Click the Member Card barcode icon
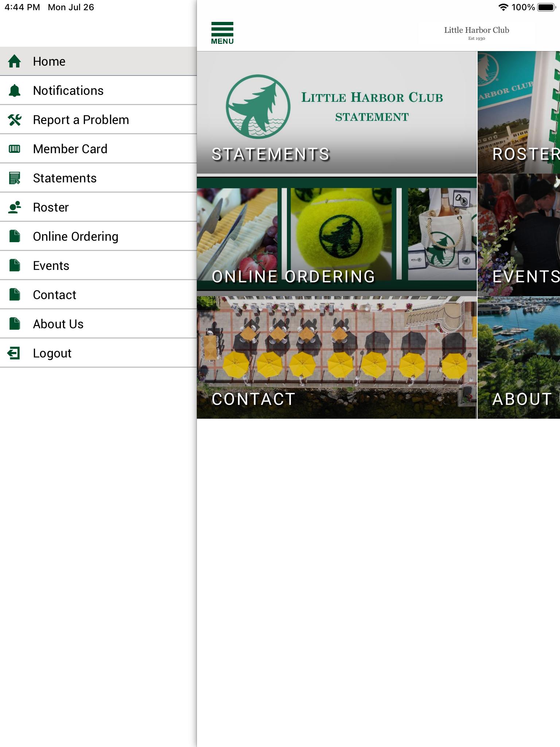 pyautogui.click(x=15, y=149)
